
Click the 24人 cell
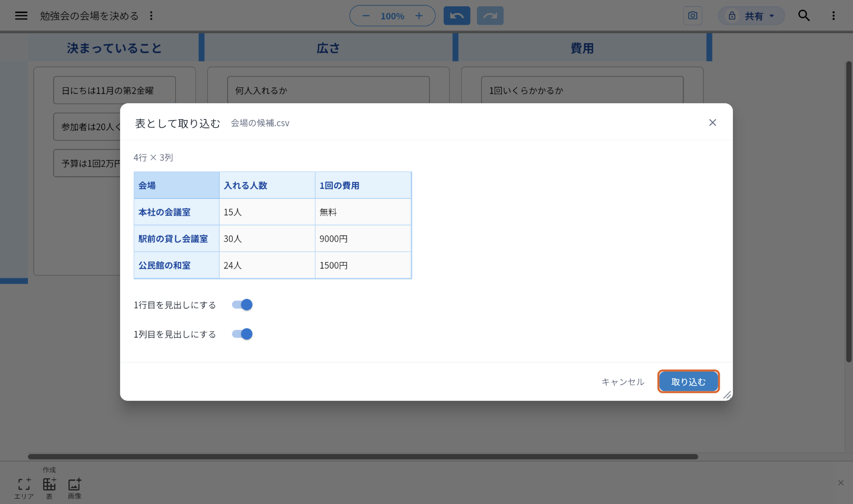tap(267, 265)
